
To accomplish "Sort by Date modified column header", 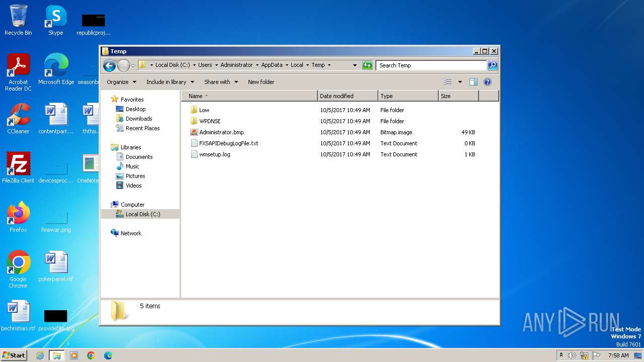I will tap(348, 96).
